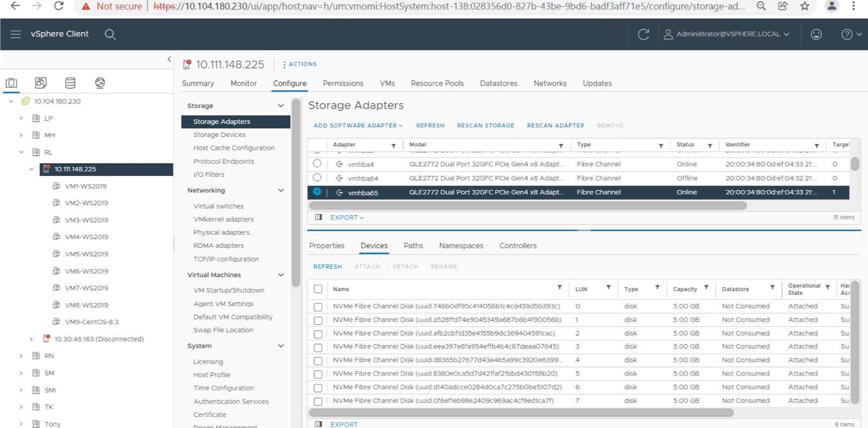Select the vmhba4 adapter radio button

317,164
